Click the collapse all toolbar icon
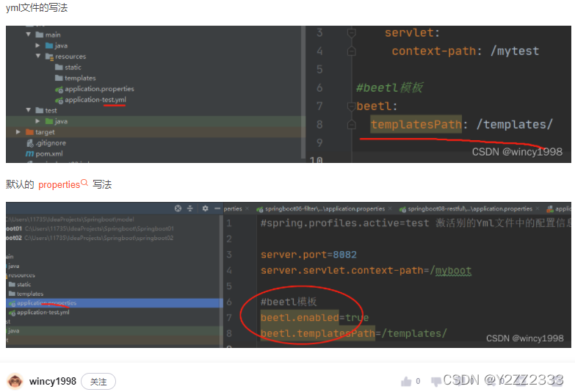Viewport: 575px width, 392px height. [x=190, y=208]
